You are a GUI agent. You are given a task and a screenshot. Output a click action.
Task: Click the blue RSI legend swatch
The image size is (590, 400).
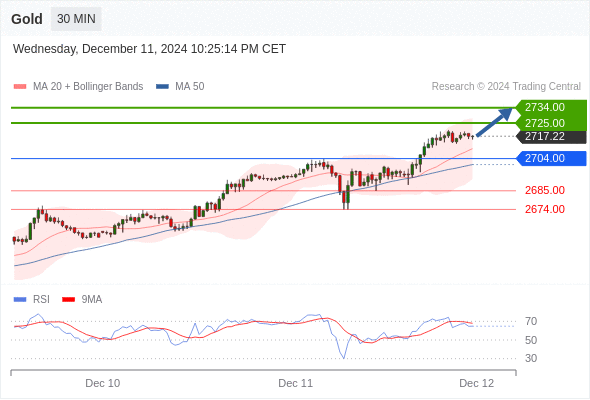(x=20, y=300)
